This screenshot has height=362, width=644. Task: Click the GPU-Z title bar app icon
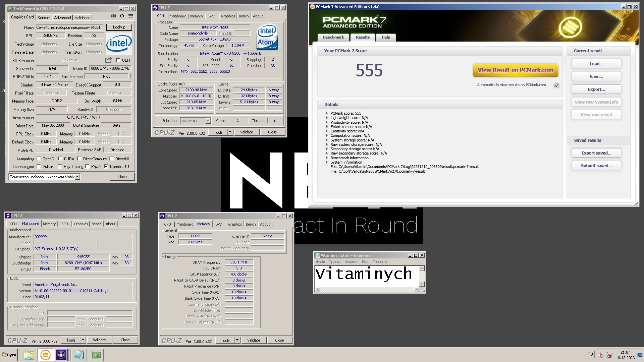tap(10, 9)
